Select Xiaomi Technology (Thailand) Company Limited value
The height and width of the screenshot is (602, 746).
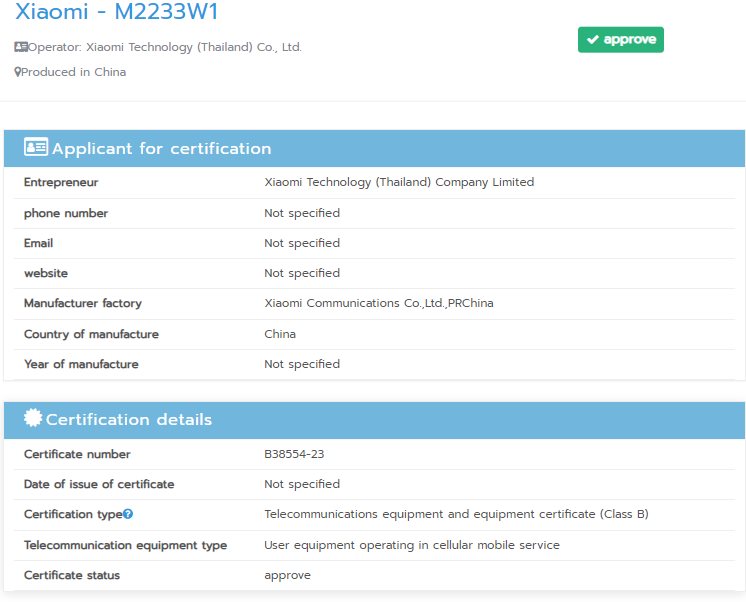[399, 182]
